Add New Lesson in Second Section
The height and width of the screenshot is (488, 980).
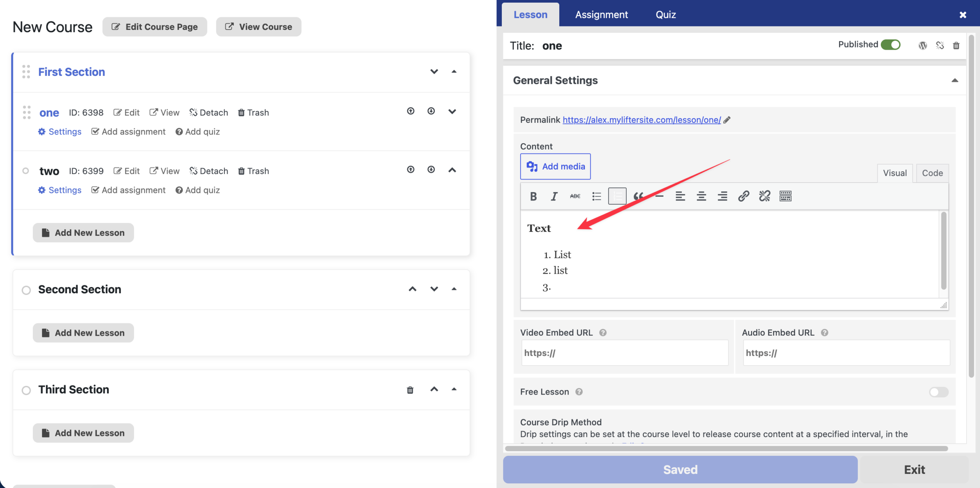click(x=83, y=333)
